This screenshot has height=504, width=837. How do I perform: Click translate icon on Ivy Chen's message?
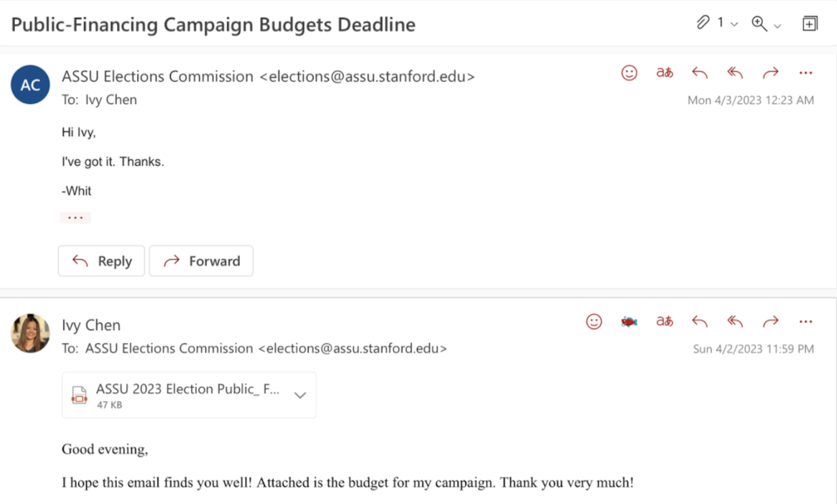click(x=664, y=321)
